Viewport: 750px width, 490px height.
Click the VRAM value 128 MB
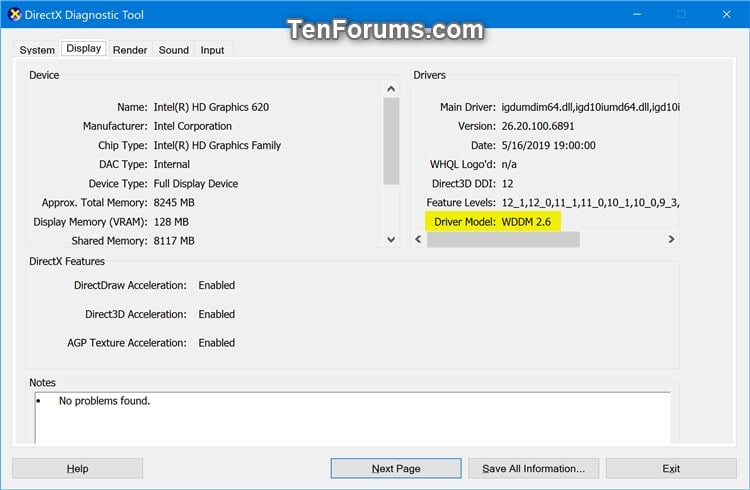click(x=171, y=222)
